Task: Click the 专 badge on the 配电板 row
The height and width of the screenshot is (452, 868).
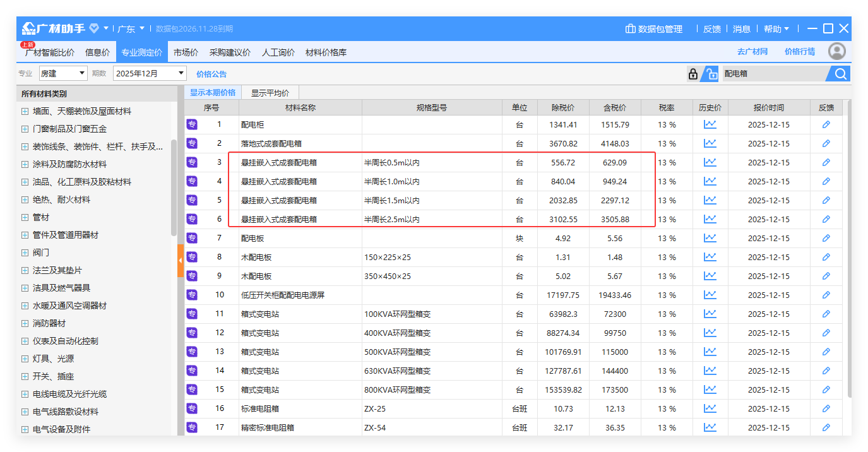Action: (x=191, y=238)
